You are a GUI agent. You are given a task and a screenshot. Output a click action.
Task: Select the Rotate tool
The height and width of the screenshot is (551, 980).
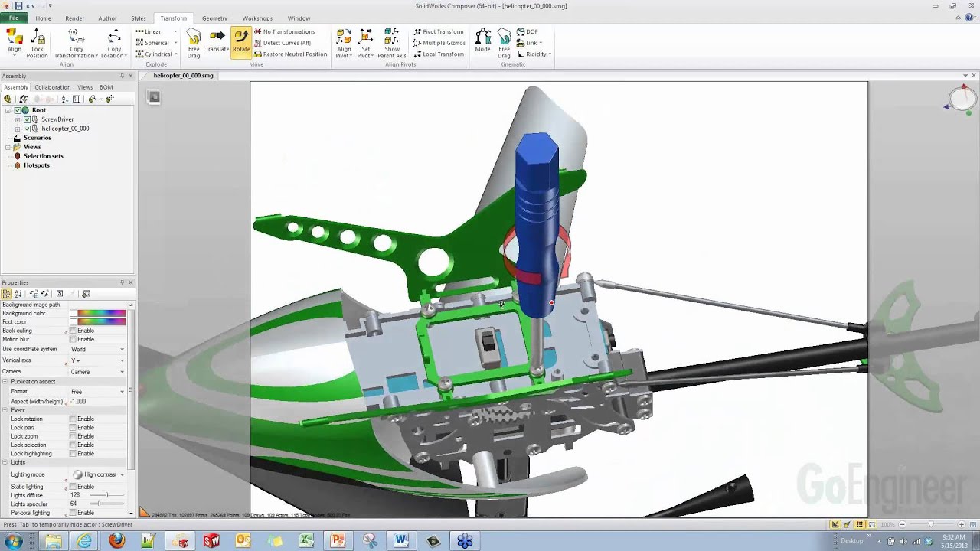[241, 41]
